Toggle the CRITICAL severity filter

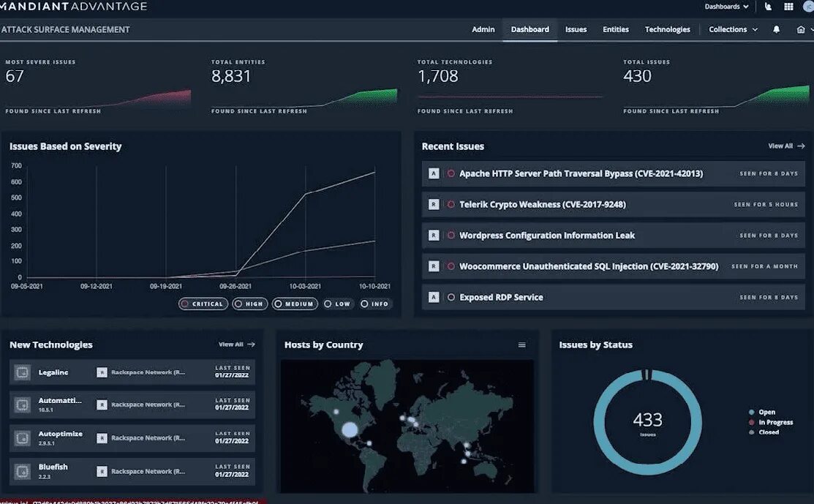pyautogui.click(x=203, y=304)
